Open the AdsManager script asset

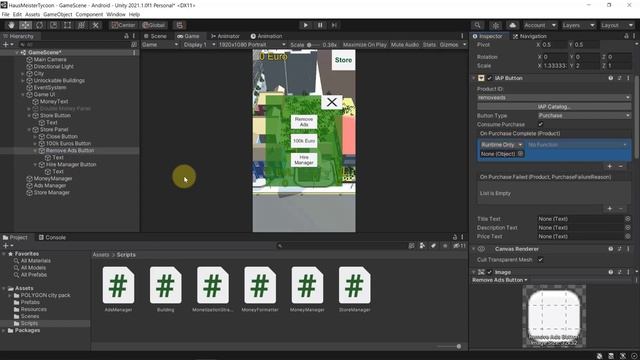[x=118, y=285]
